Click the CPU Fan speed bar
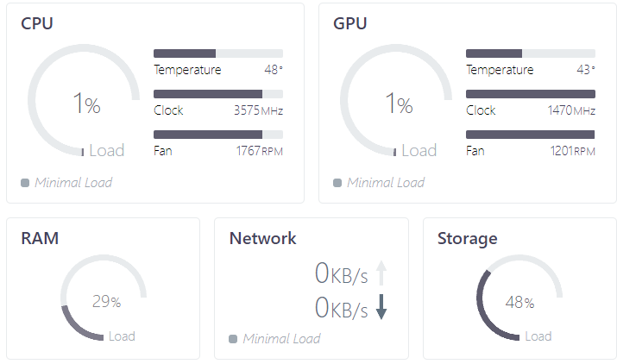Image resolution: width=617 pixels, height=364 pixels. click(218, 135)
